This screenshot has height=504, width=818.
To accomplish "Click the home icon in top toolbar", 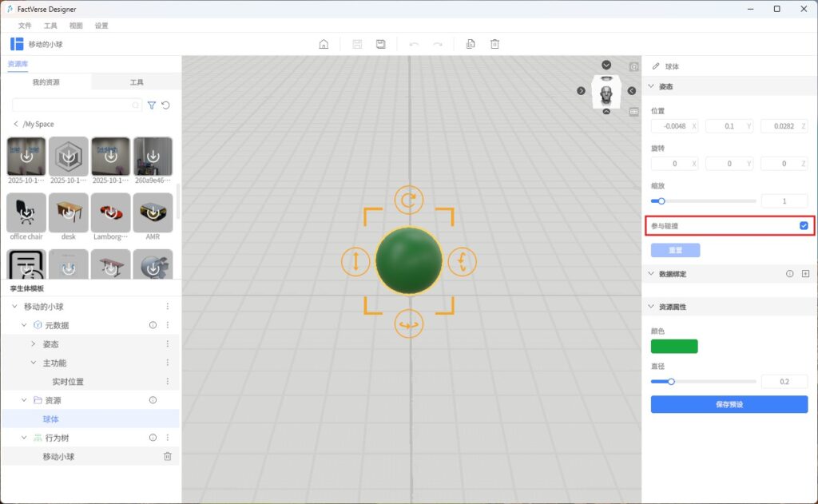I will (324, 44).
